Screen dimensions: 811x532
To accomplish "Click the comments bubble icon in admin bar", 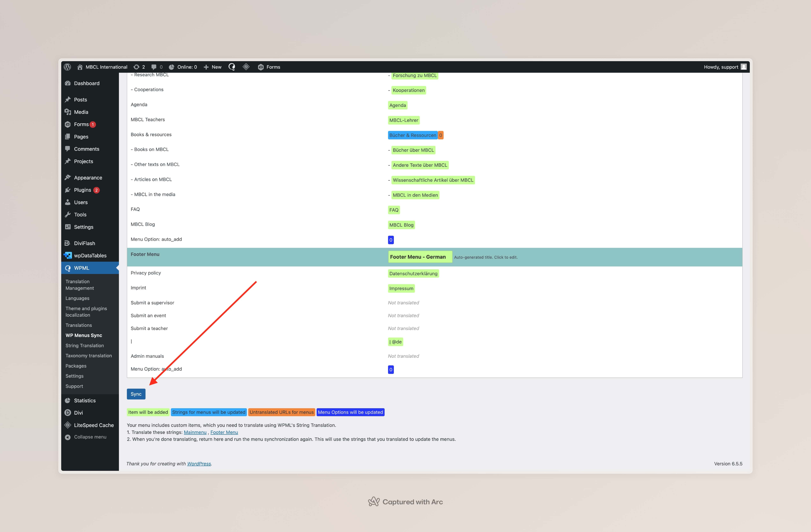I will click(154, 67).
